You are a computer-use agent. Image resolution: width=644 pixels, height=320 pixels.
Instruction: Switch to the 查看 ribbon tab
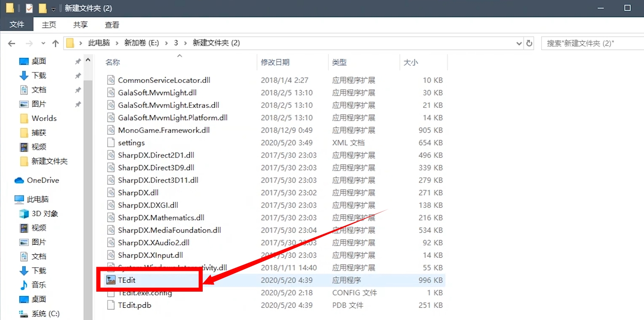112,25
